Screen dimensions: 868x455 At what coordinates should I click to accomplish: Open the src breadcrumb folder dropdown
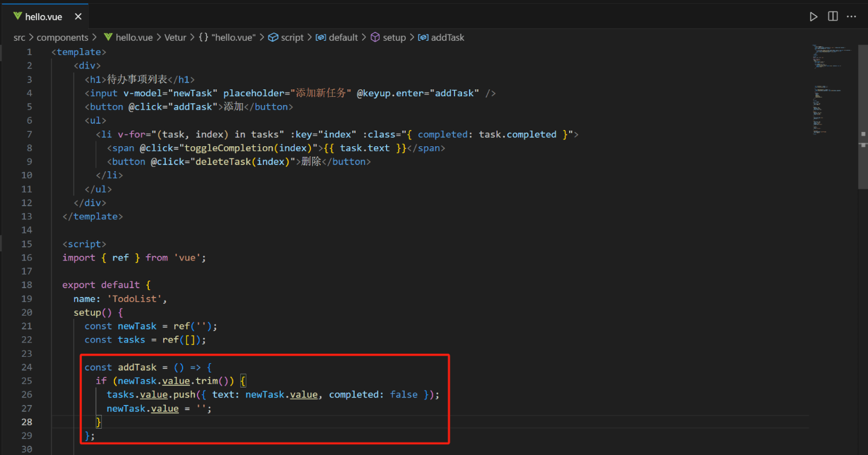pyautogui.click(x=19, y=37)
